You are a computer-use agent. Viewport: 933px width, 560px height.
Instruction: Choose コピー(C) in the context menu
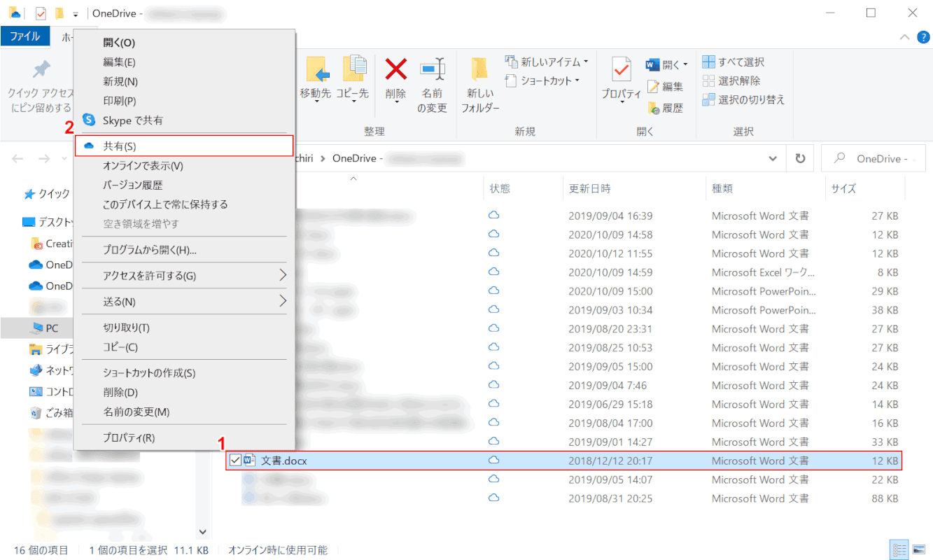point(120,347)
